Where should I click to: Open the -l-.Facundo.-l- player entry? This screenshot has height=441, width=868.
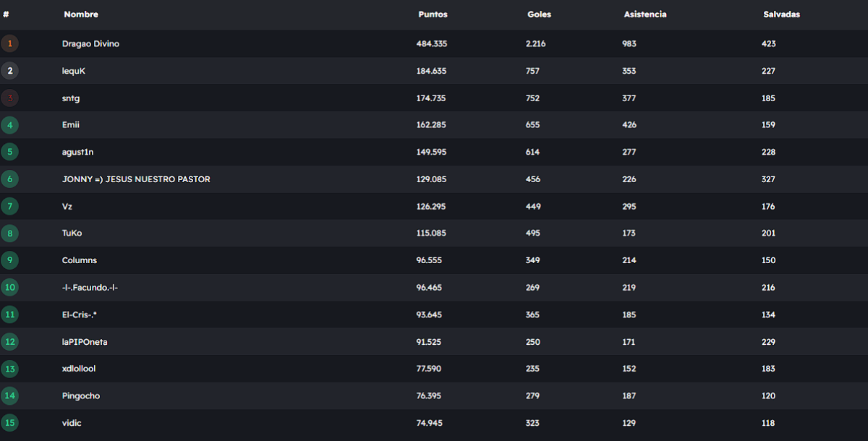(90, 288)
